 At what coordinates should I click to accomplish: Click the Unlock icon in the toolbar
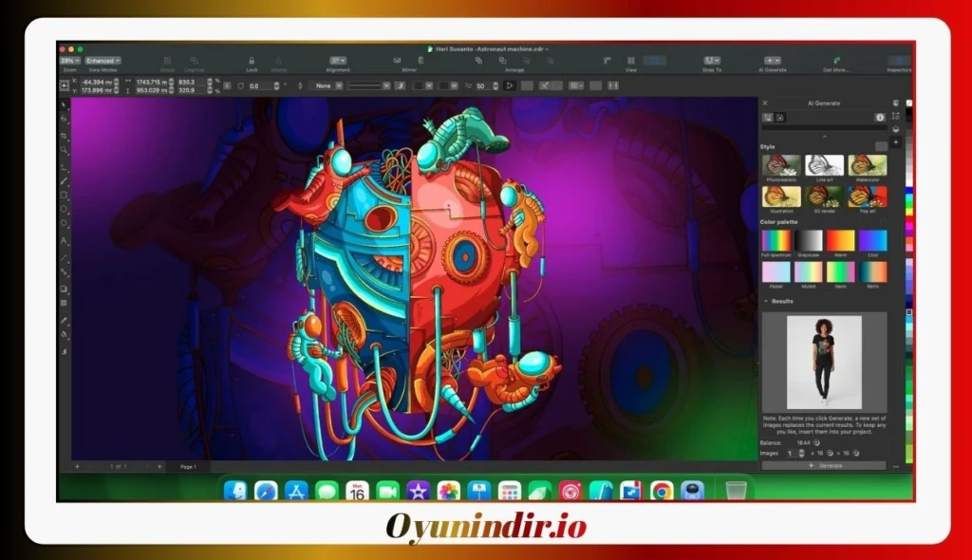[x=278, y=61]
